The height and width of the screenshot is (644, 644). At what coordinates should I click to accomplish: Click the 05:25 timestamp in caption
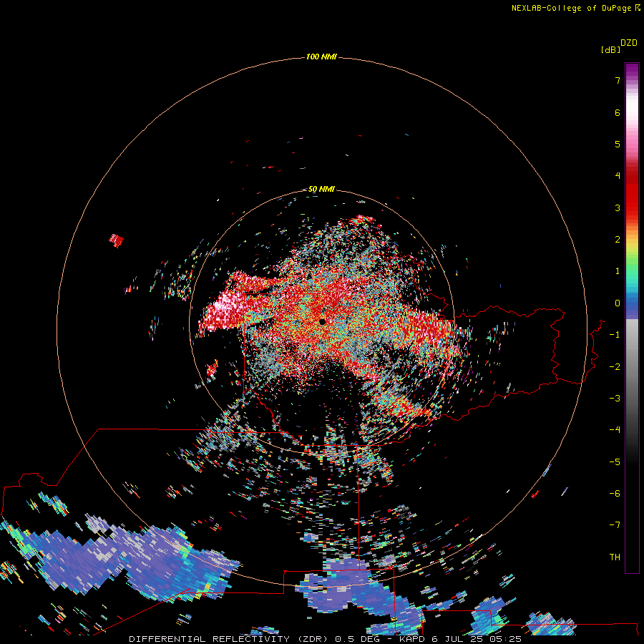[x=505, y=639]
